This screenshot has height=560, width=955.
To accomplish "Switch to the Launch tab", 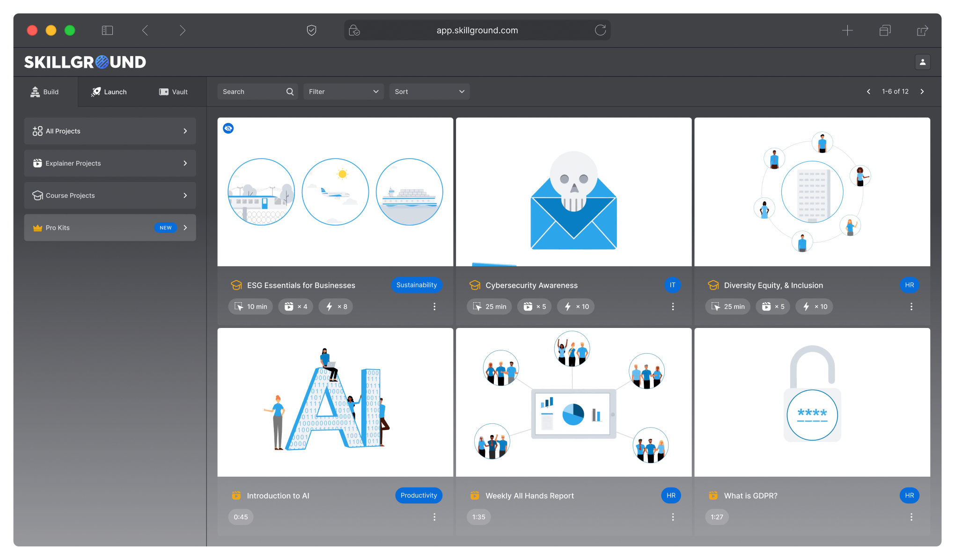I will [x=109, y=92].
